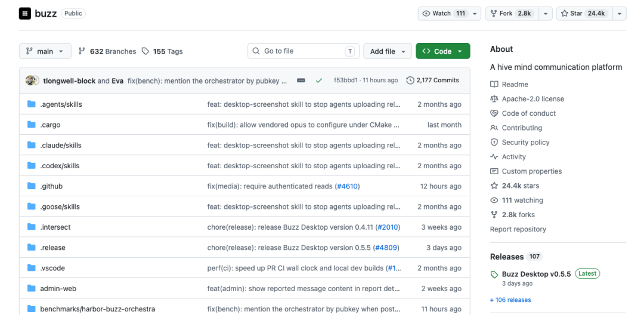Open the Watch notifications dropdown arrow
Image resolution: width=644 pixels, height=315 pixels.
(475, 14)
